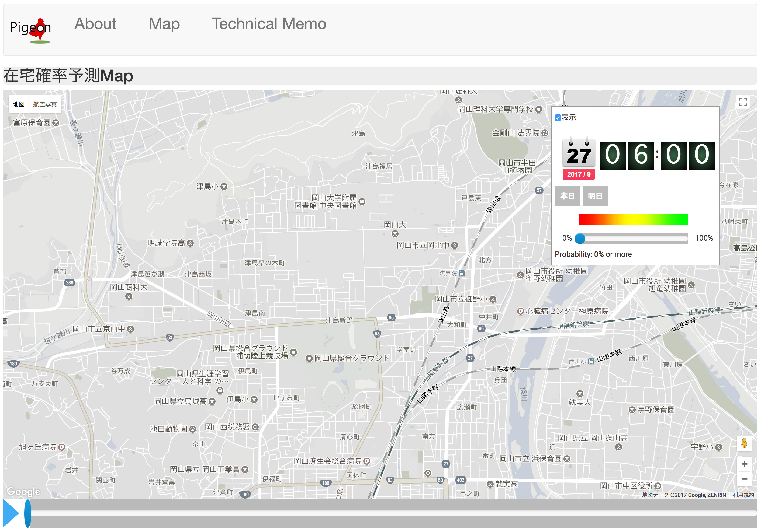This screenshot has height=532, width=761.
Task: Open the Technical Memo page
Action: click(269, 24)
